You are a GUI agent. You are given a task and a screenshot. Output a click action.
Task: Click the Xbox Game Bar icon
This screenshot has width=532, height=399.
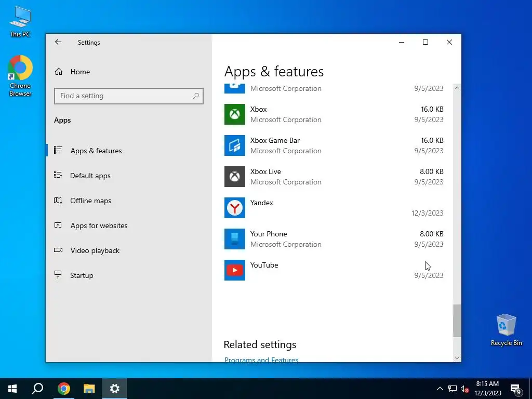coord(234,145)
